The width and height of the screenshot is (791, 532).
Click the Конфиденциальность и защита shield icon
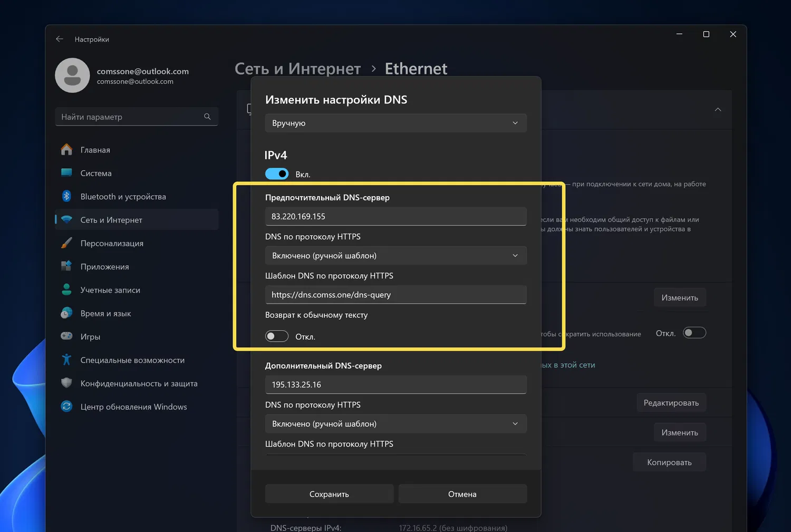click(66, 383)
